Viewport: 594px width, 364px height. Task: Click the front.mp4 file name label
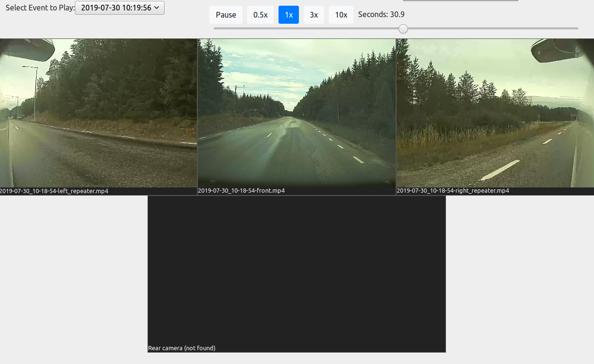pyautogui.click(x=241, y=191)
